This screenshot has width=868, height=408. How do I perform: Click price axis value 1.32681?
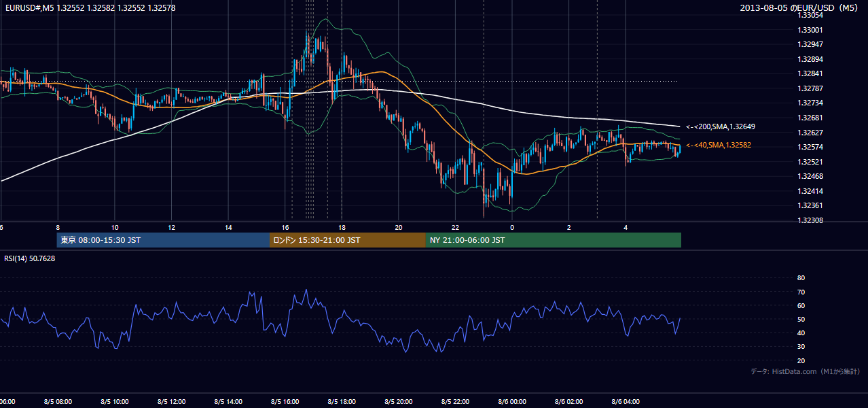(810, 118)
